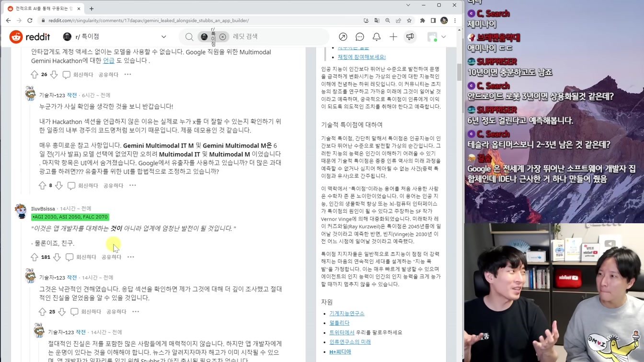This screenshot has width=644, height=362.
Task: Share the comment with 26 points
Action: pos(108,75)
